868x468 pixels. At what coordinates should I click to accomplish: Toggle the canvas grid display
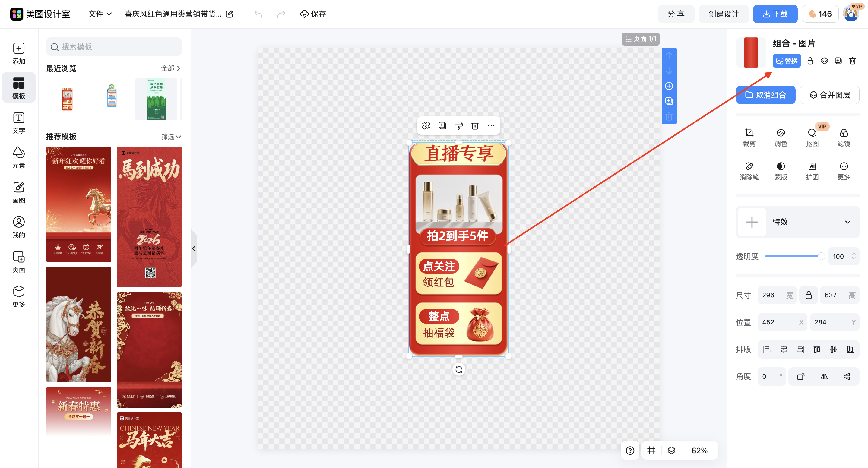[x=651, y=450]
